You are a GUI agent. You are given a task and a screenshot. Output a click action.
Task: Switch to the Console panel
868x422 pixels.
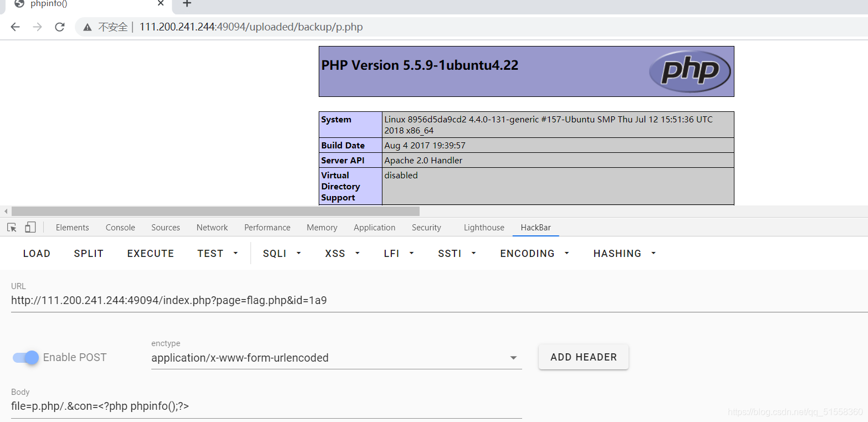[120, 228]
